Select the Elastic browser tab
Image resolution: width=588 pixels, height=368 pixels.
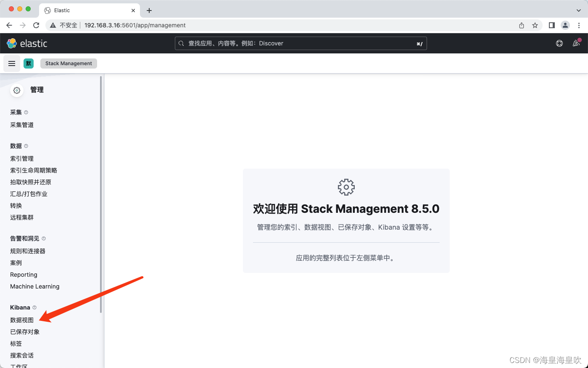click(x=90, y=11)
